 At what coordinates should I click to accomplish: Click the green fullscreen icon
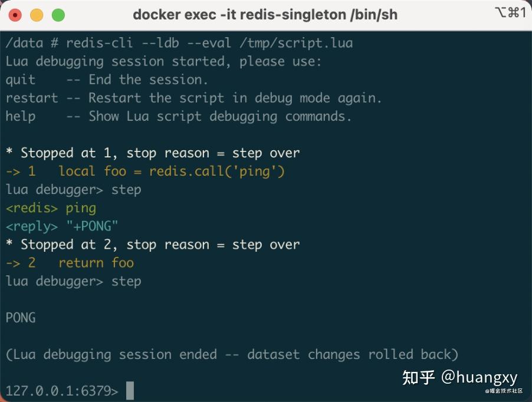click(59, 14)
